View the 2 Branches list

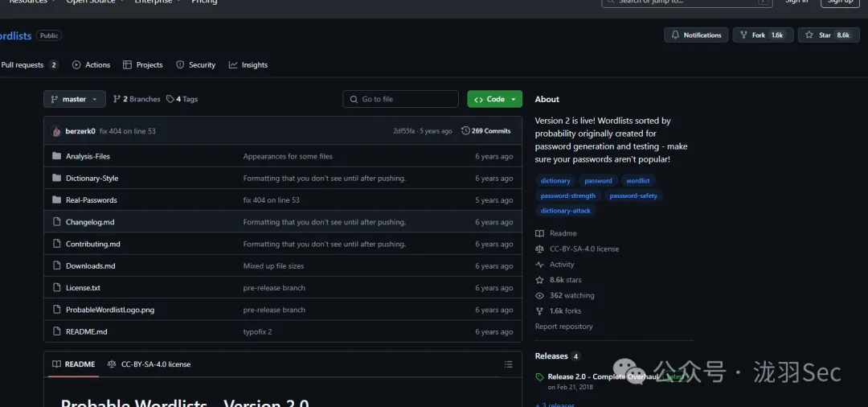pos(137,99)
